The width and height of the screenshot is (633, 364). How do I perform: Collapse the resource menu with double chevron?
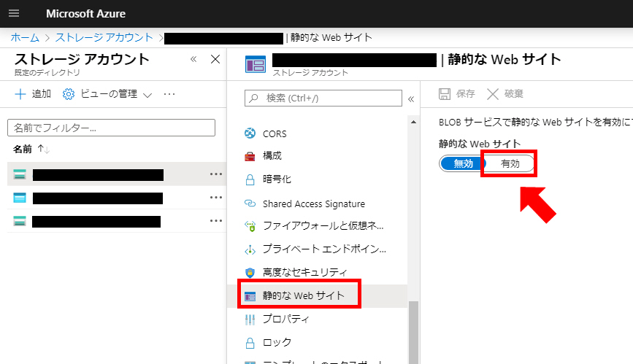[x=411, y=99]
